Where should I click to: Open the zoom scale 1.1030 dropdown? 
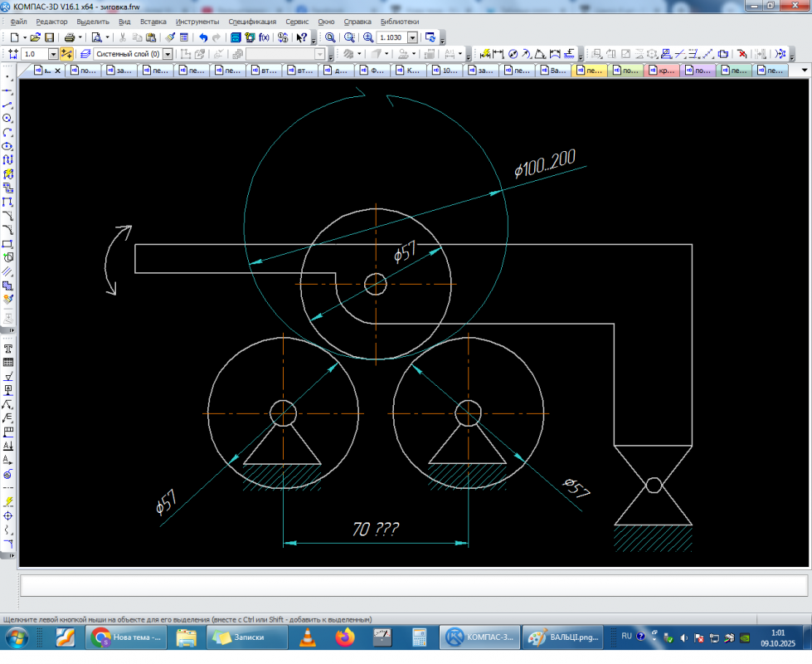coord(412,37)
